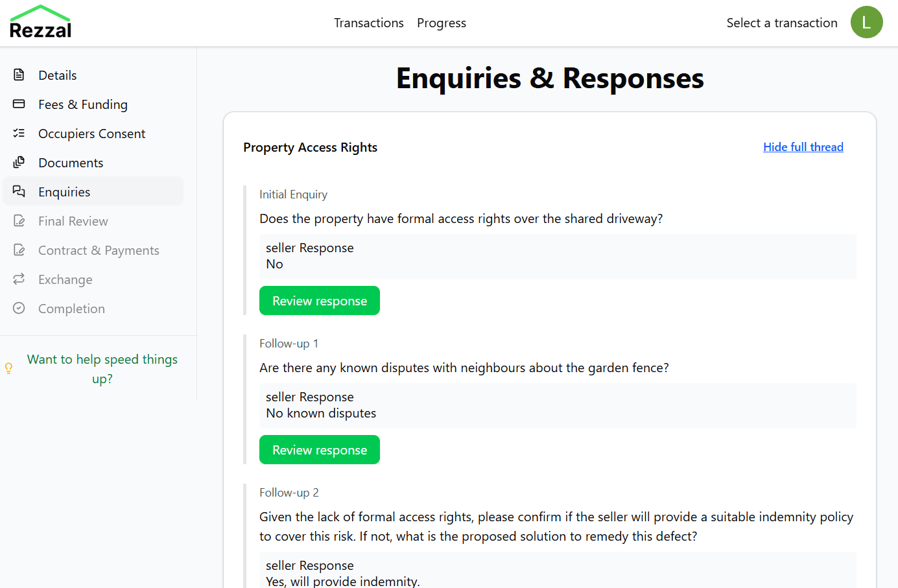The image size is (898, 588).
Task: Click the Exchange arrows icon
Action: (x=19, y=279)
